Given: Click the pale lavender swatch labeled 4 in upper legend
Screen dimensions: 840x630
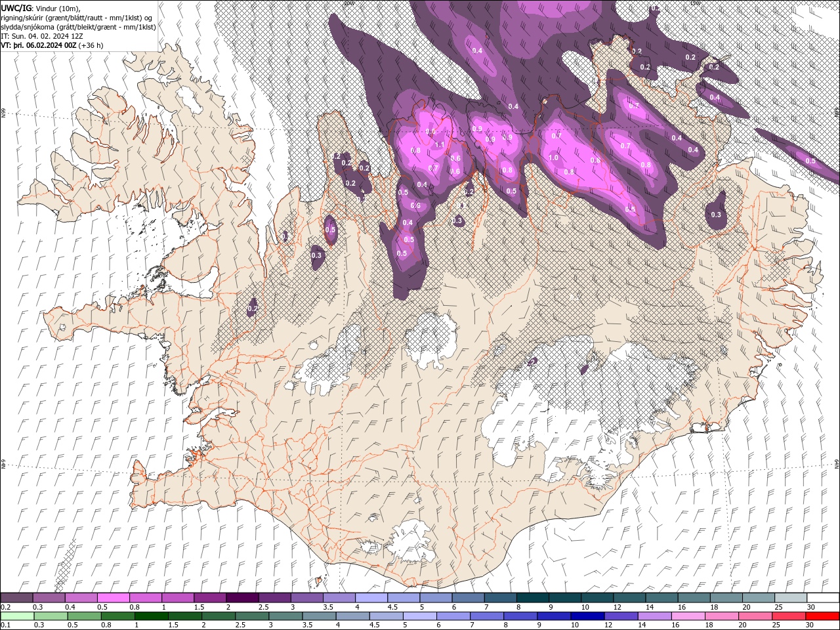Looking at the screenshot, I should (371, 597).
